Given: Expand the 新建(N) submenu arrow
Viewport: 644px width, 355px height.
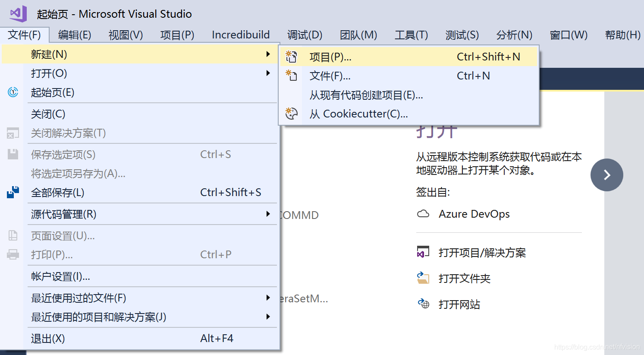Looking at the screenshot, I should coord(268,54).
